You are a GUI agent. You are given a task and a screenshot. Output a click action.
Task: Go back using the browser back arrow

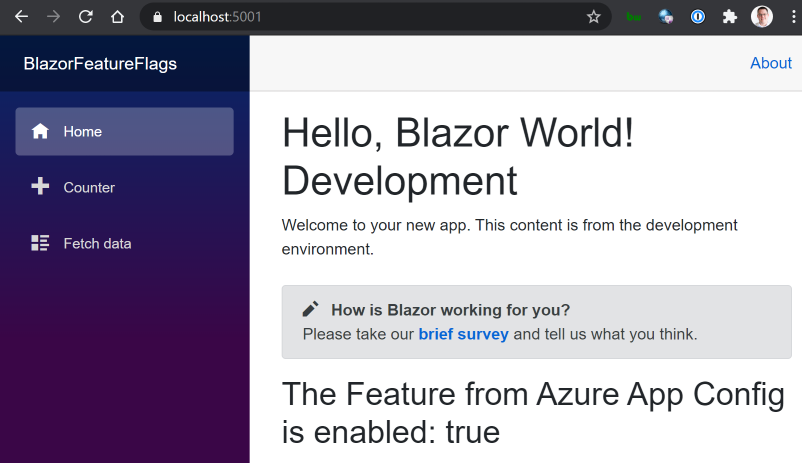pos(21,17)
